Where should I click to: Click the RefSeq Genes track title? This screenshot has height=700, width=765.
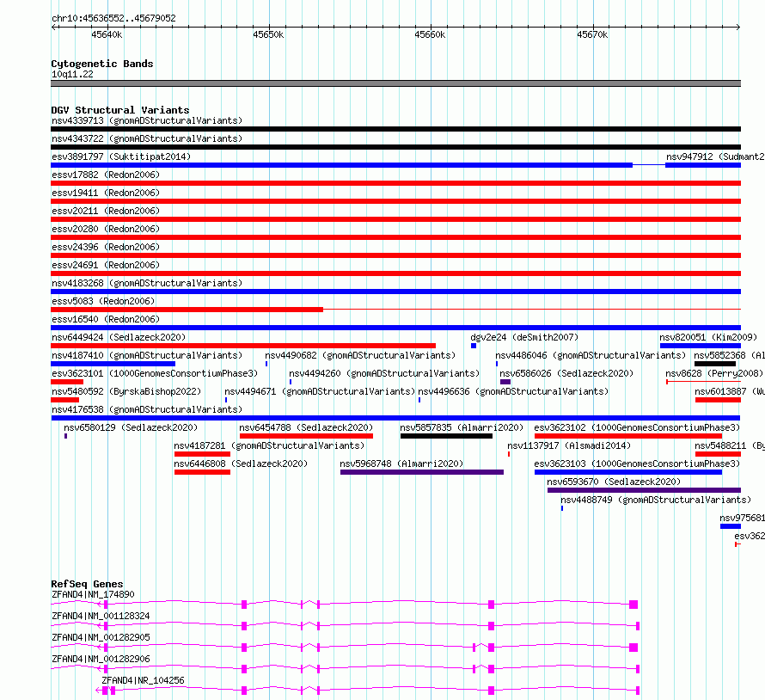point(87,584)
